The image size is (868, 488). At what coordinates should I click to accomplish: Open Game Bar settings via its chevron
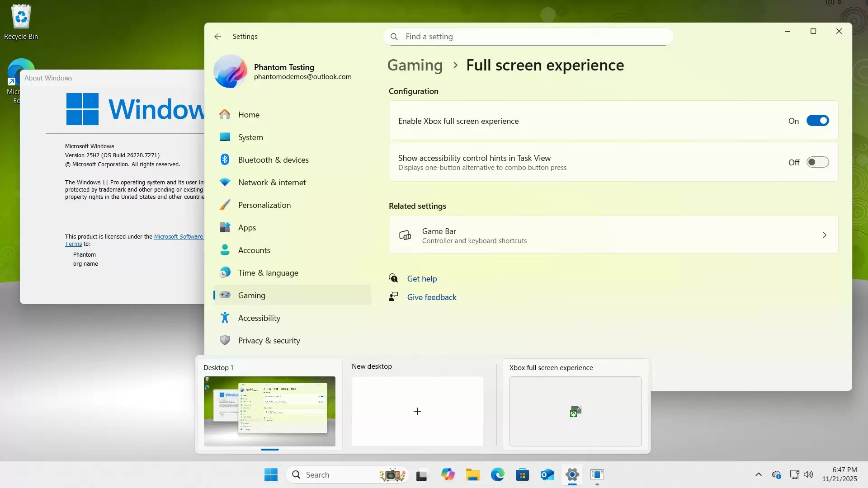(x=825, y=235)
